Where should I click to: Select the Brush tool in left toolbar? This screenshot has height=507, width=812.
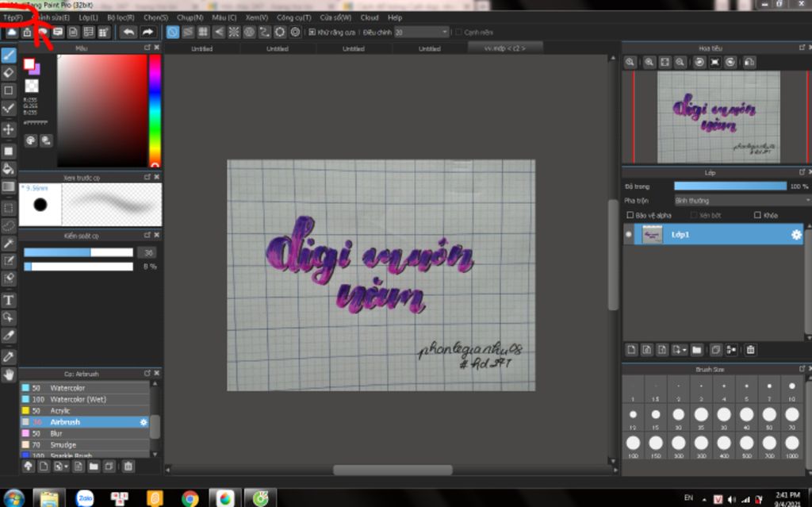(x=8, y=55)
